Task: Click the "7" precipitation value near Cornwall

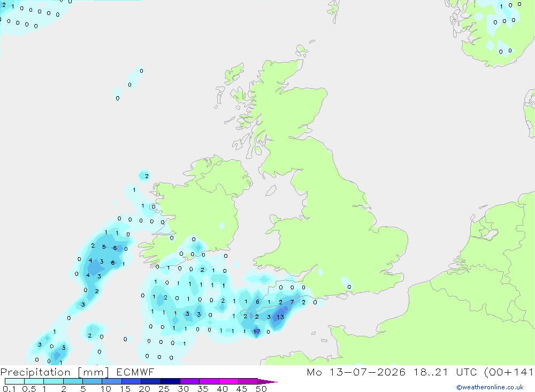Action: (x=292, y=302)
